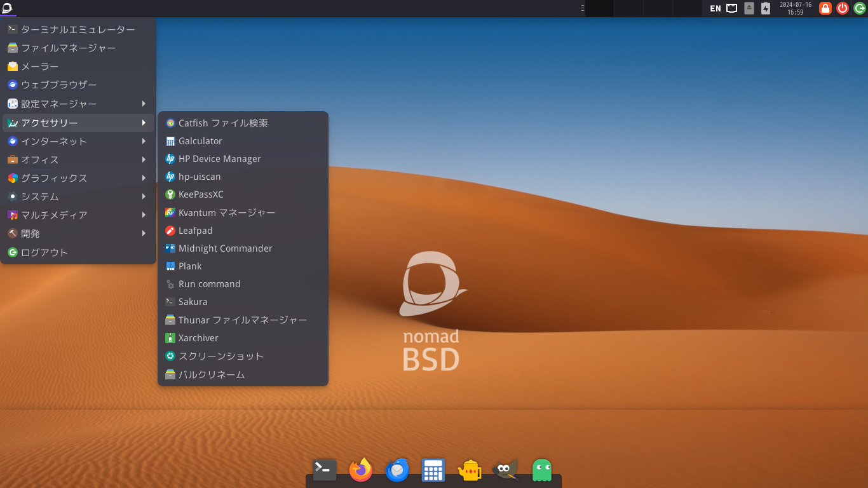Toggle the NomadBSD application menu button

(7, 8)
